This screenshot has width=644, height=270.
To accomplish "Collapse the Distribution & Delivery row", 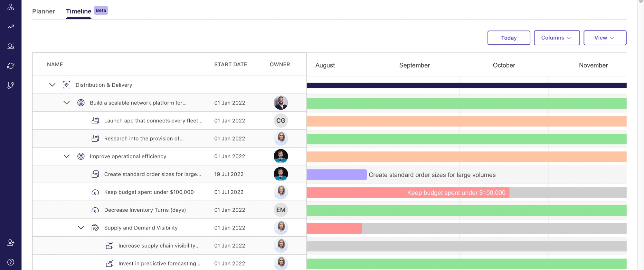I will [52, 85].
